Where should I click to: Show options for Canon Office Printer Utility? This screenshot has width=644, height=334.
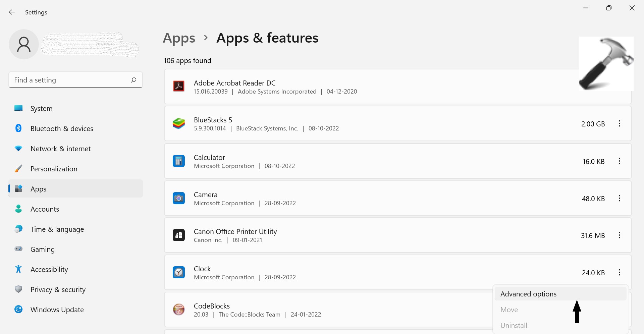point(619,235)
